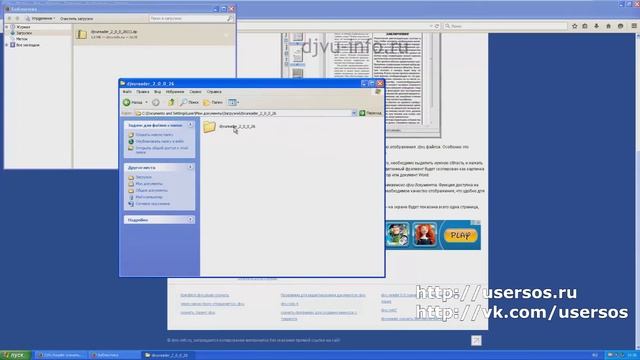Click the DjVu page screenshot image on webpage

(361, 84)
